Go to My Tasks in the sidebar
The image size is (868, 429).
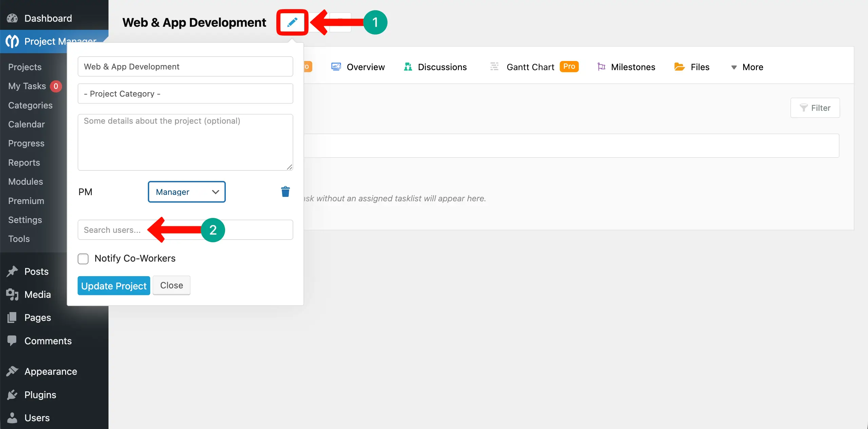[27, 86]
